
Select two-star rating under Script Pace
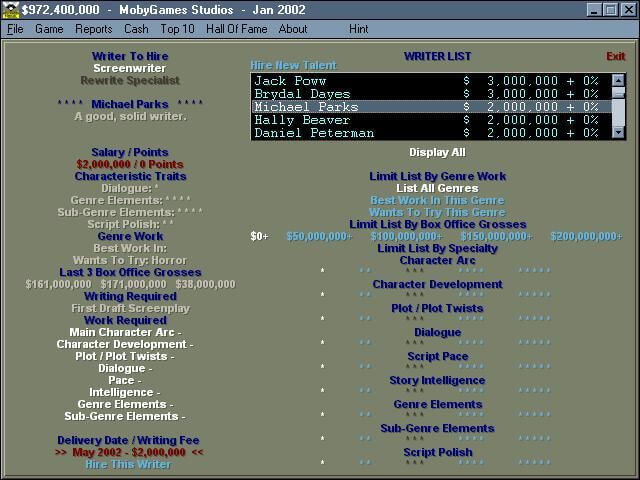click(x=365, y=367)
